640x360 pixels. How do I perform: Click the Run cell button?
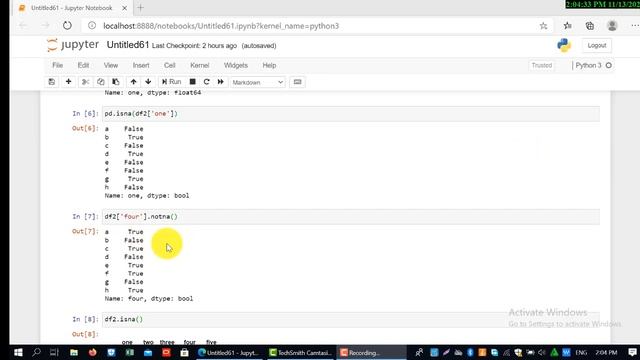(171, 82)
